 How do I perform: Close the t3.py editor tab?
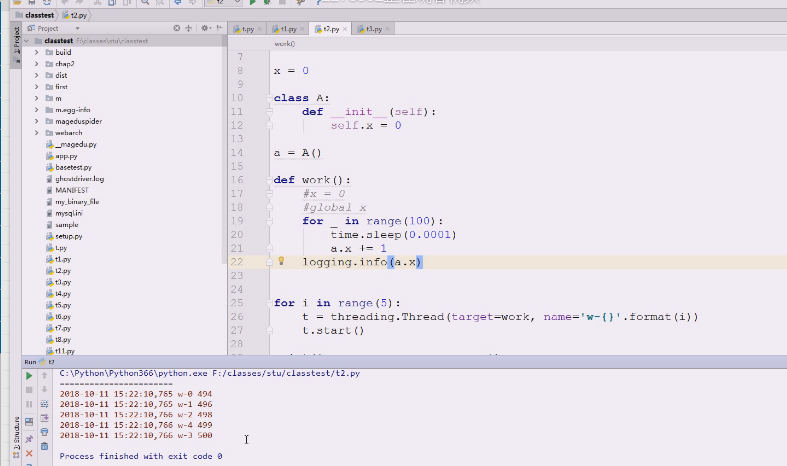point(387,29)
